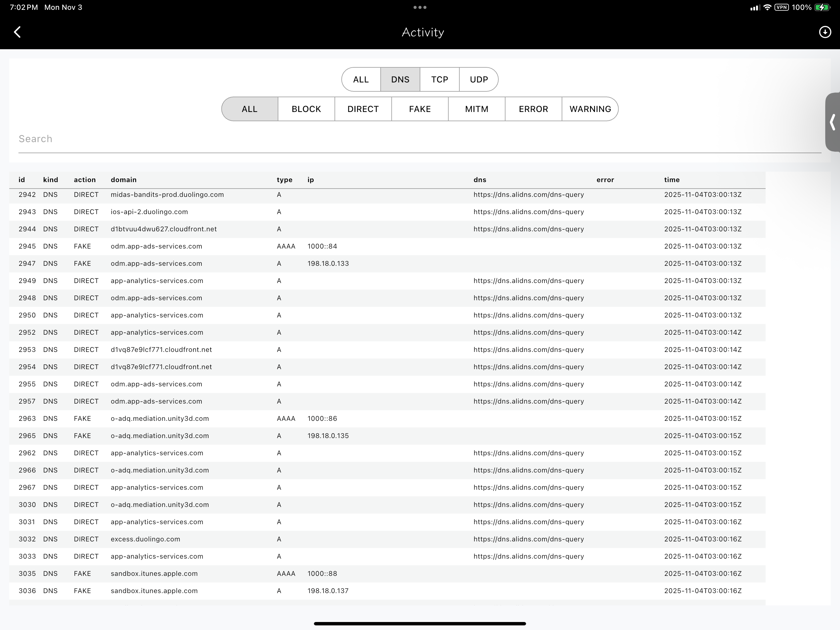Click the back arrow in the navigation bar
Screen dimensions: 840x630
coord(18,32)
